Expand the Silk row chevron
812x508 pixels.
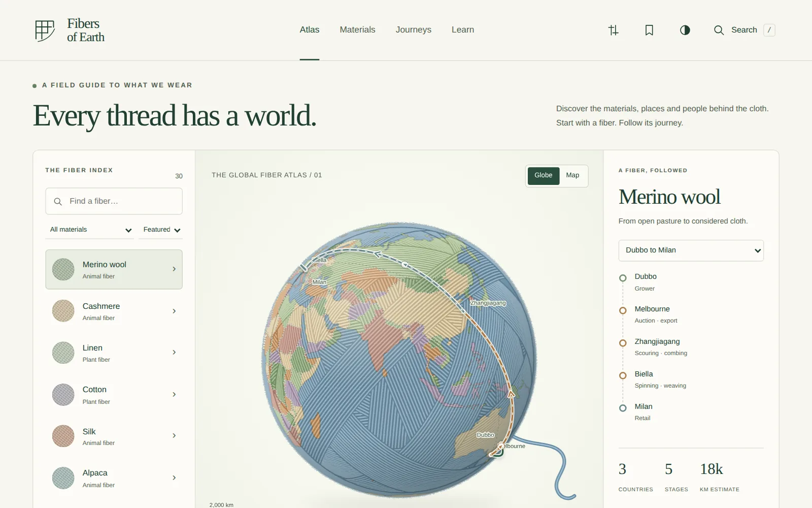tap(174, 436)
